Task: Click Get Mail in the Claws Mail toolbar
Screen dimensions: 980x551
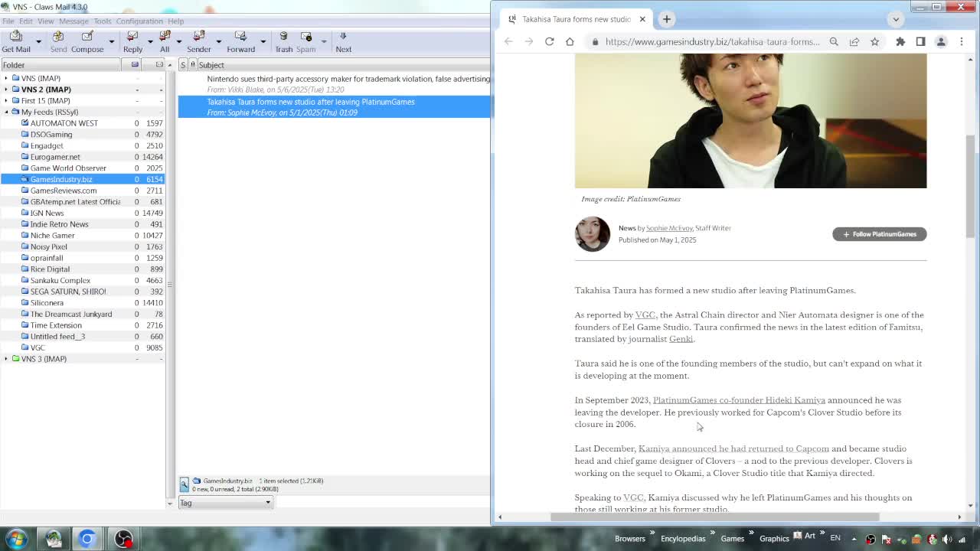Action: (16, 42)
